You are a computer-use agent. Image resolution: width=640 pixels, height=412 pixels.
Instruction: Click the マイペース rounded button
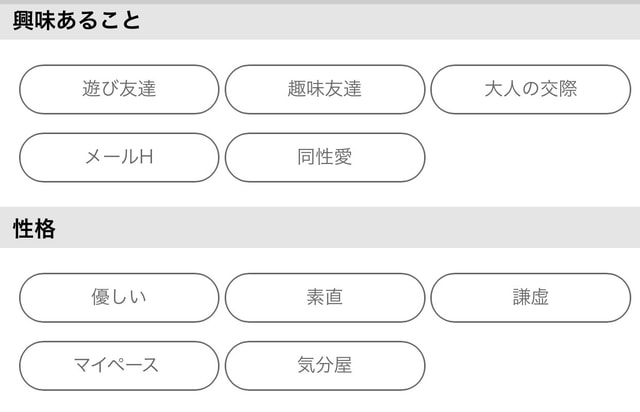pos(119,365)
